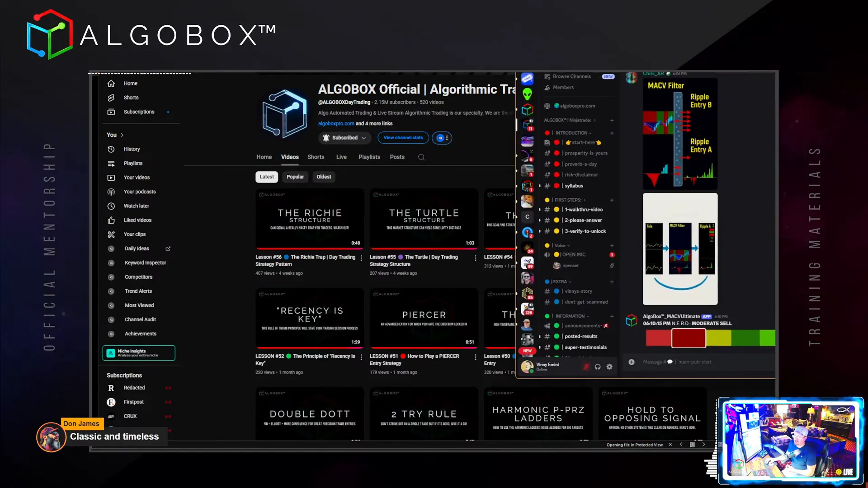Filter videos by Oldest
Image resolution: width=868 pixels, height=488 pixels.
[324, 177]
